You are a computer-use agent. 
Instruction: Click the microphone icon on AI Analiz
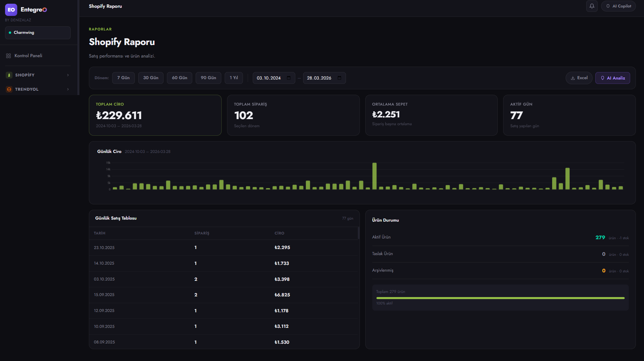tap(602, 78)
